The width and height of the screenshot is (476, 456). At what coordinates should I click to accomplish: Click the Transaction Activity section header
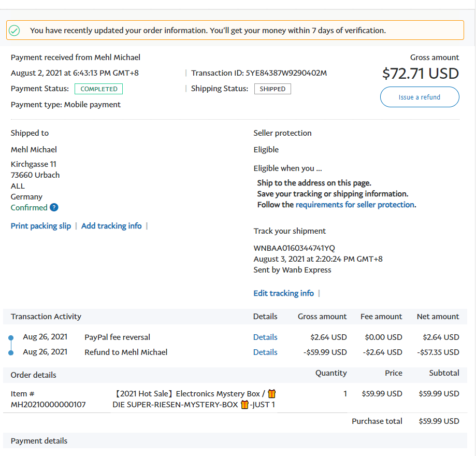pos(46,317)
